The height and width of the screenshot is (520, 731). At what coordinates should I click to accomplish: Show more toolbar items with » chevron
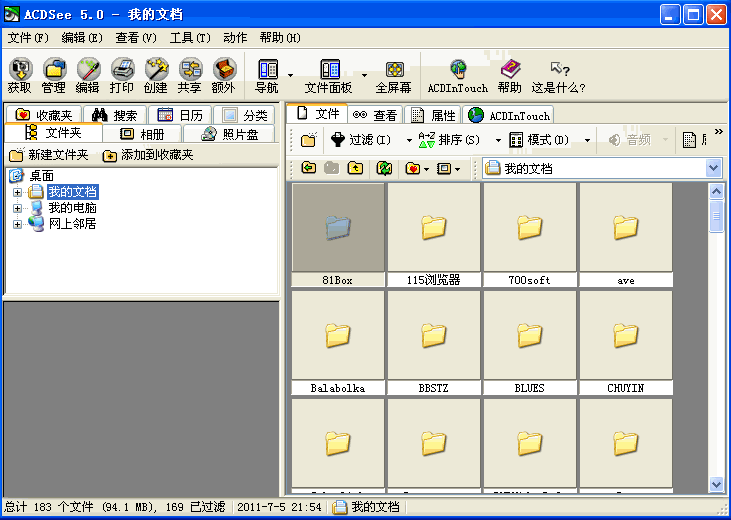pyautogui.click(x=718, y=132)
